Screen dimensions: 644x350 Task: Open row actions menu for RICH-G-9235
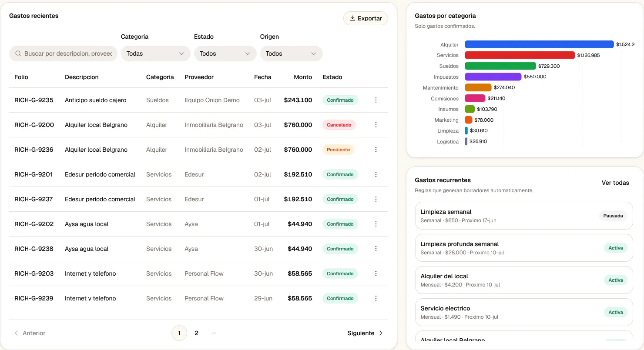(x=376, y=100)
